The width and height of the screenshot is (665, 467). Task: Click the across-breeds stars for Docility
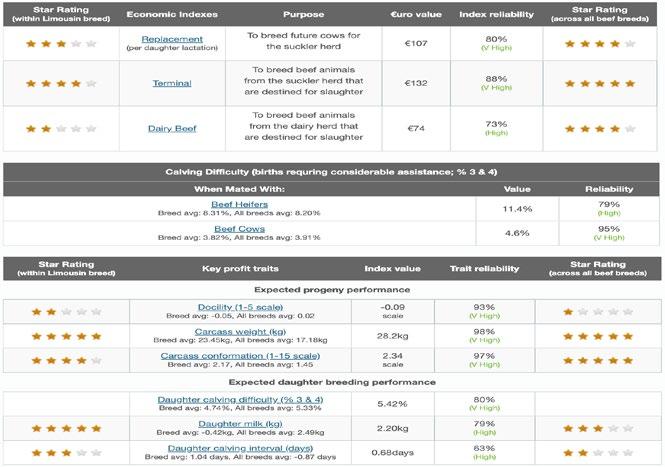pos(598,312)
